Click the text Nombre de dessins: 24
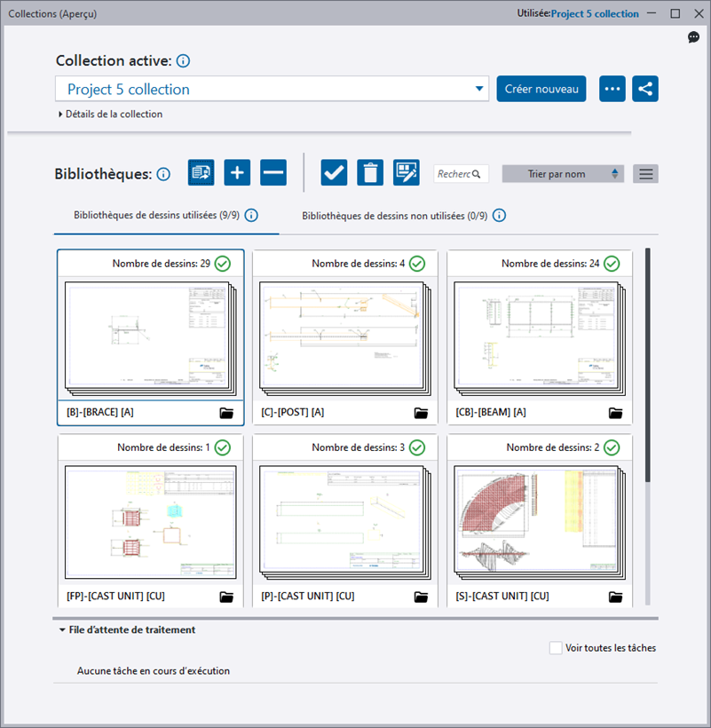This screenshot has width=711, height=728. 550,264
